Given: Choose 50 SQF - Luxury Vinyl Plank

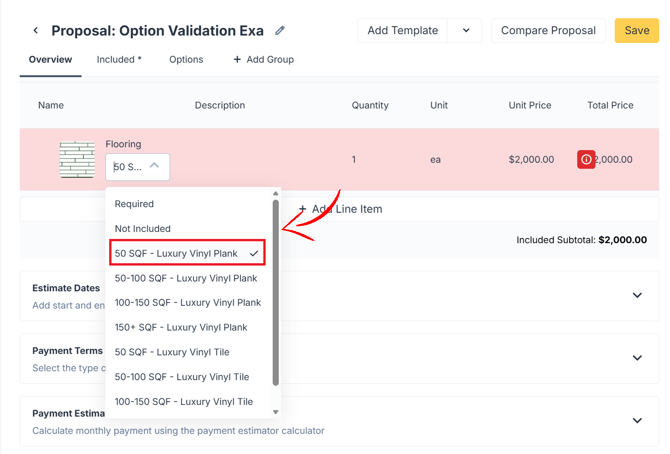Looking at the screenshot, I should [187, 253].
